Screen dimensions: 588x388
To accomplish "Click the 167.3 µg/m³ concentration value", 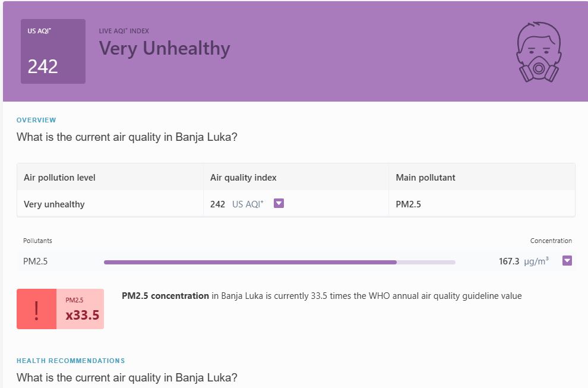I will coord(523,261).
